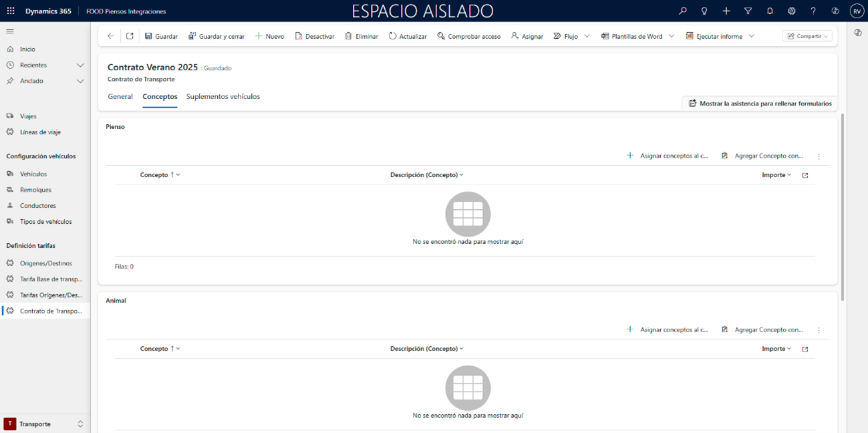Image resolution: width=868 pixels, height=433 pixels.
Task: Expand the Recientes section
Action: tap(80, 65)
